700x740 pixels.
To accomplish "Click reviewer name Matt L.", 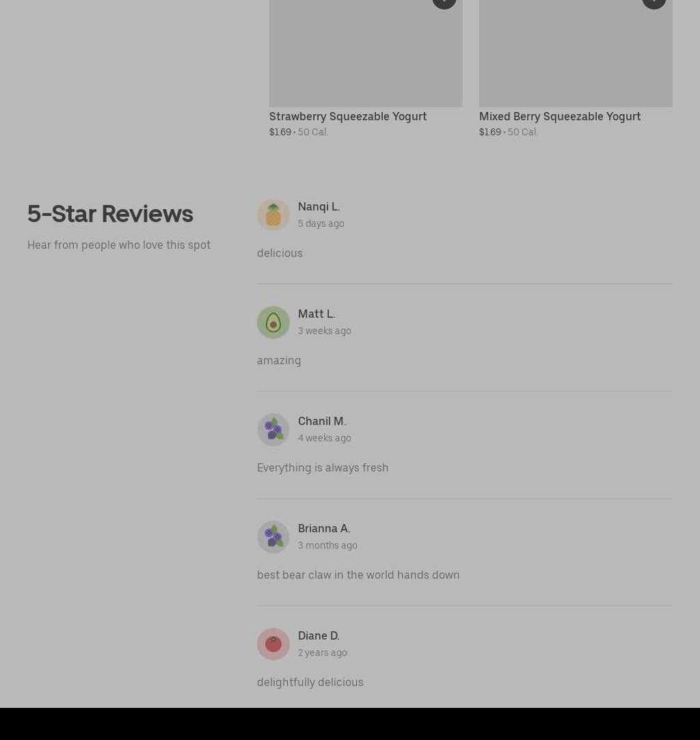I will 317,314.
